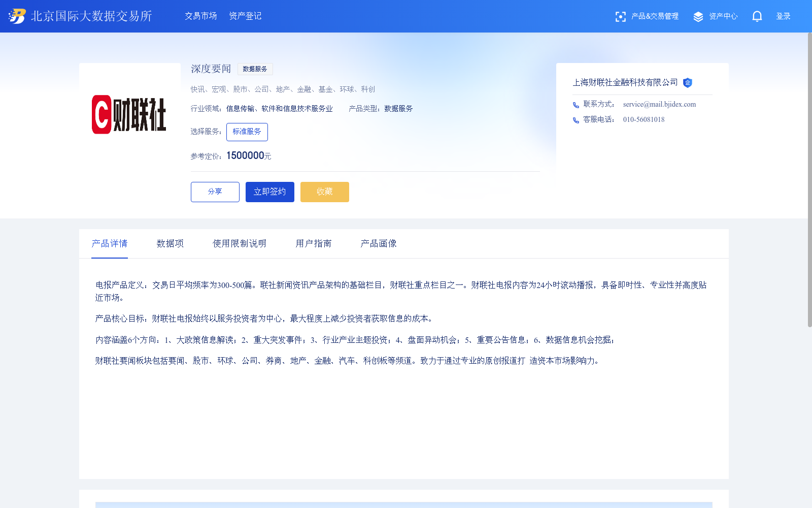Viewport: 812px width, 508px height.
Task: Click the 010-56081018 phone number
Action: pos(644,120)
